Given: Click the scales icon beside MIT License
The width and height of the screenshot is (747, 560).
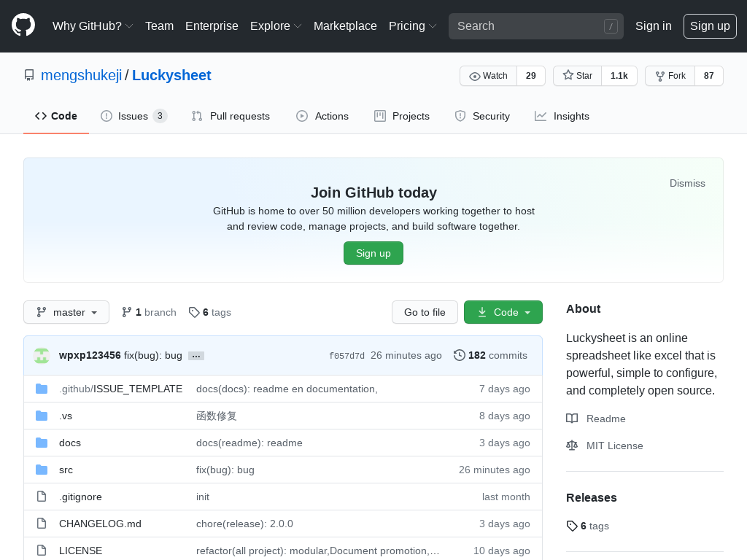Looking at the screenshot, I should [x=572, y=446].
